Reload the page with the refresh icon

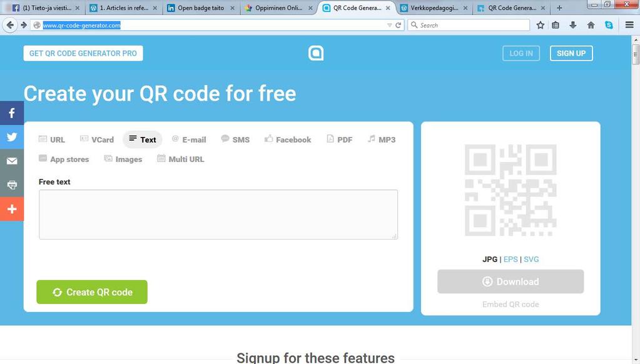tap(399, 25)
